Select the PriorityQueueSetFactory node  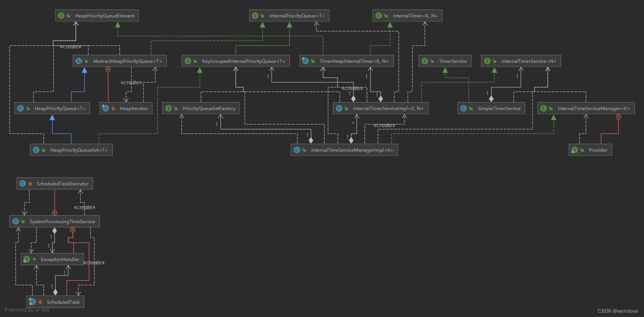(201, 108)
